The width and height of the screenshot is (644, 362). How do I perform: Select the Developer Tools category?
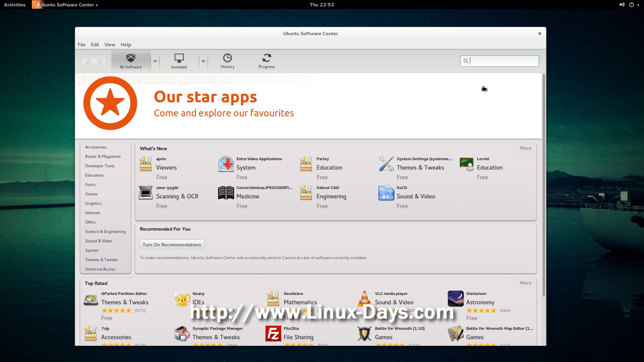pos(100,166)
